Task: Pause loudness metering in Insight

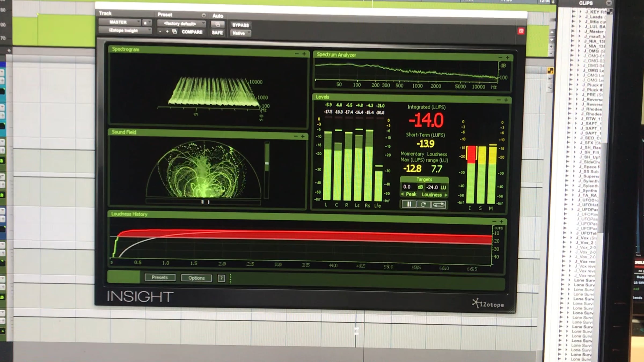Action: tap(409, 204)
